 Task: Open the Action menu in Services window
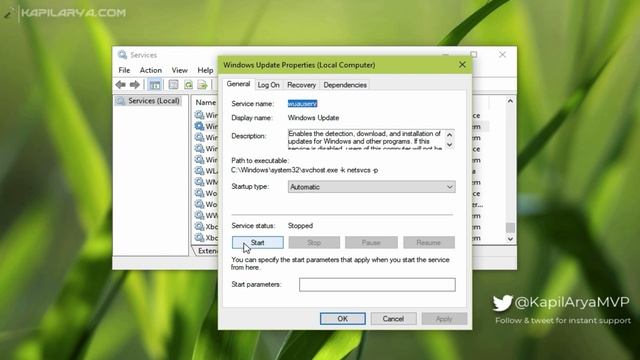coord(151,70)
